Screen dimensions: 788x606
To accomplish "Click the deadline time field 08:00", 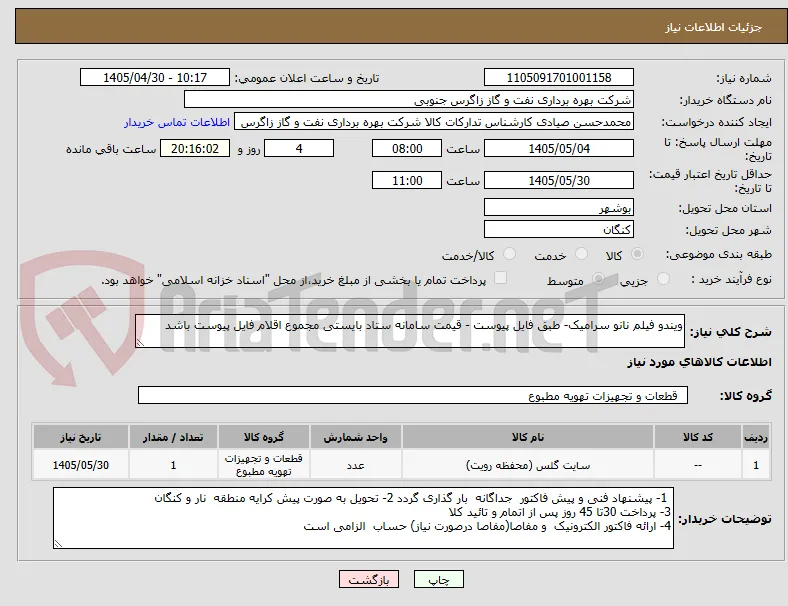I will (407, 148).
